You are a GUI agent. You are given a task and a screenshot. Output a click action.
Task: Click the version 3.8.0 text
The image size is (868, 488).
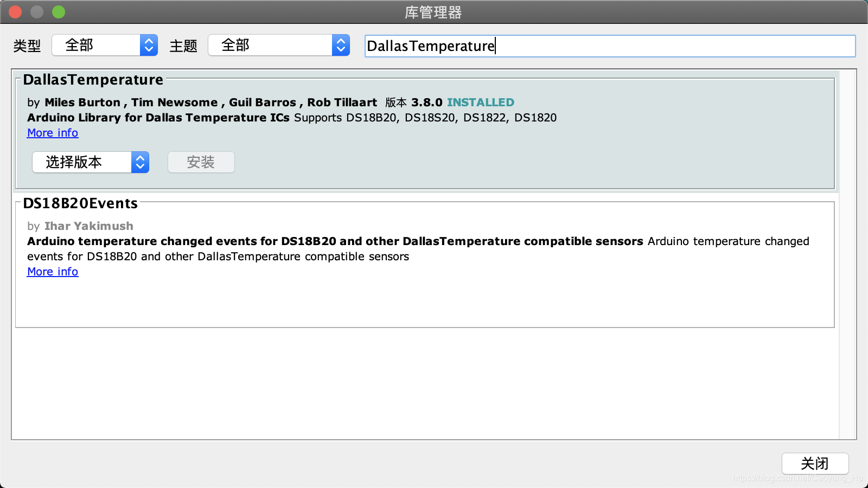(x=427, y=102)
